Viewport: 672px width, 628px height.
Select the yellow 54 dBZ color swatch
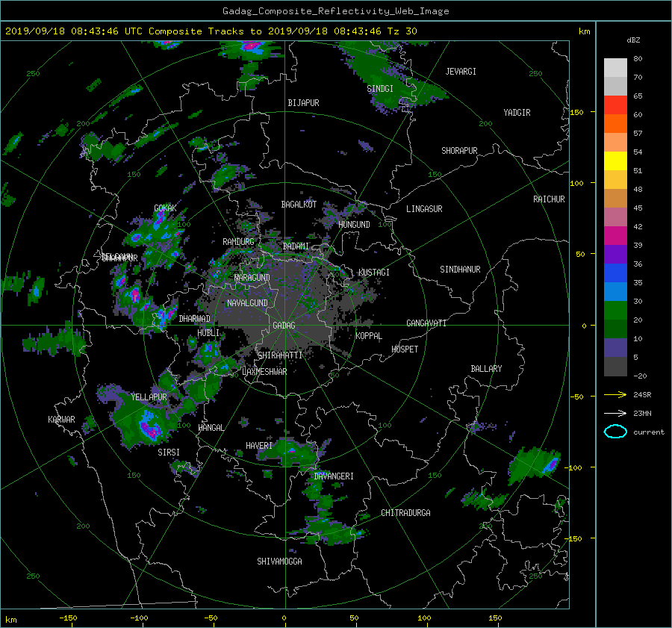[615, 161]
